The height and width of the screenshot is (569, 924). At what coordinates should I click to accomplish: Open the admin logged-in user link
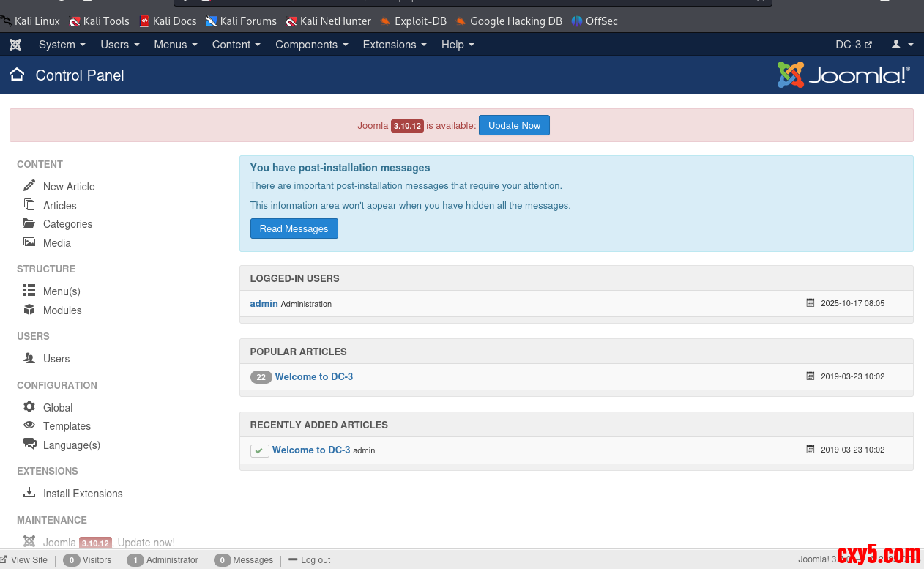pyautogui.click(x=264, y=303)
